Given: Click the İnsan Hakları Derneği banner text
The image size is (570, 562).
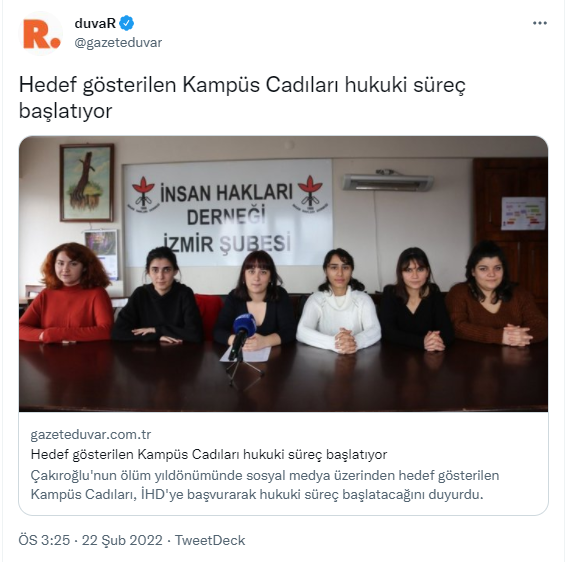Looking at the screenshot, I should click(x=227, y=219).
